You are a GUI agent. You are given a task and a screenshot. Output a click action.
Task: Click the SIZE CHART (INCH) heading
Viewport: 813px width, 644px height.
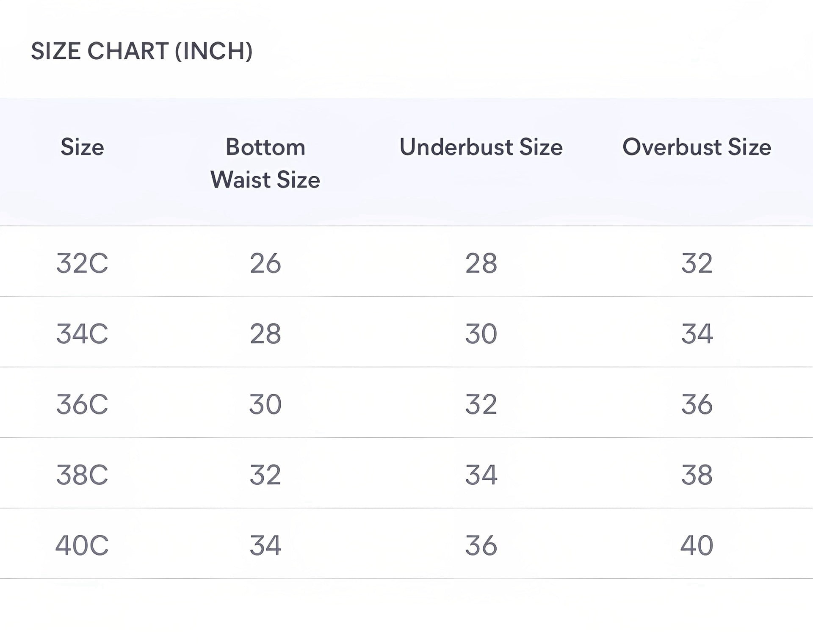pyautogui.click(x=142, y=51)
